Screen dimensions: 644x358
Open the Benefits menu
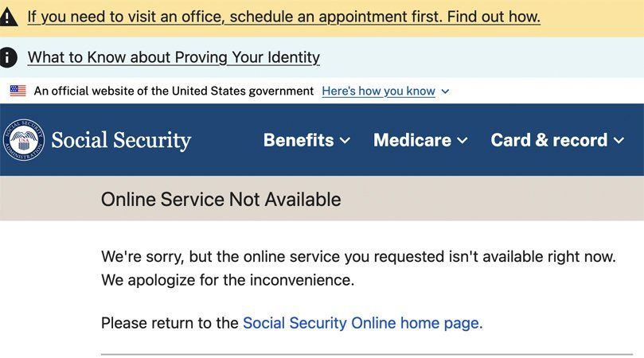(x=306, y=140)
